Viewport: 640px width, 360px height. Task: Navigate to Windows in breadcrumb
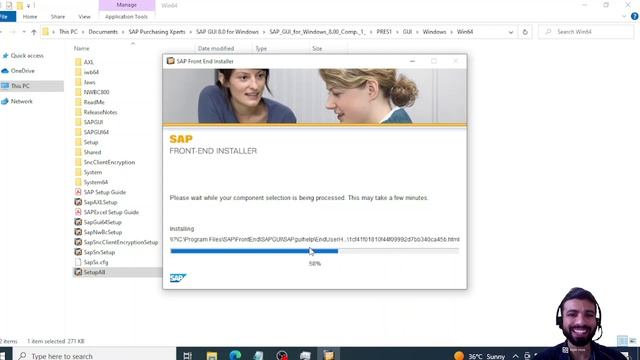(x=434, y=32)
